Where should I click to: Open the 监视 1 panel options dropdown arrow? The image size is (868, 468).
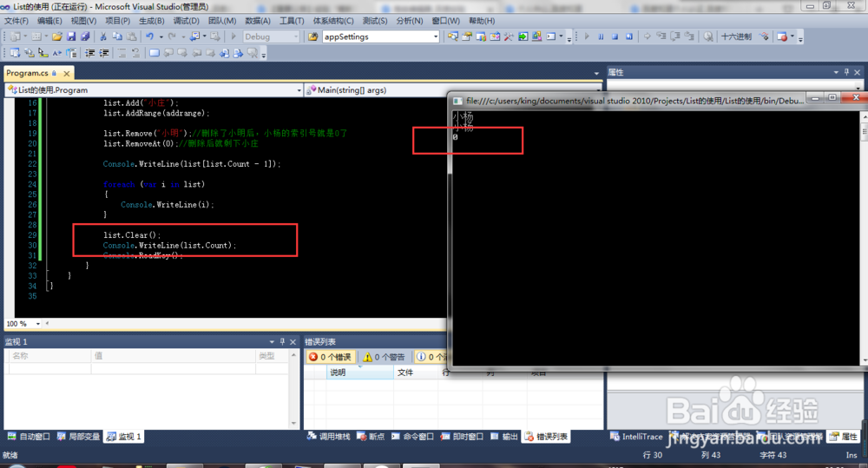(x=272, y=342)
